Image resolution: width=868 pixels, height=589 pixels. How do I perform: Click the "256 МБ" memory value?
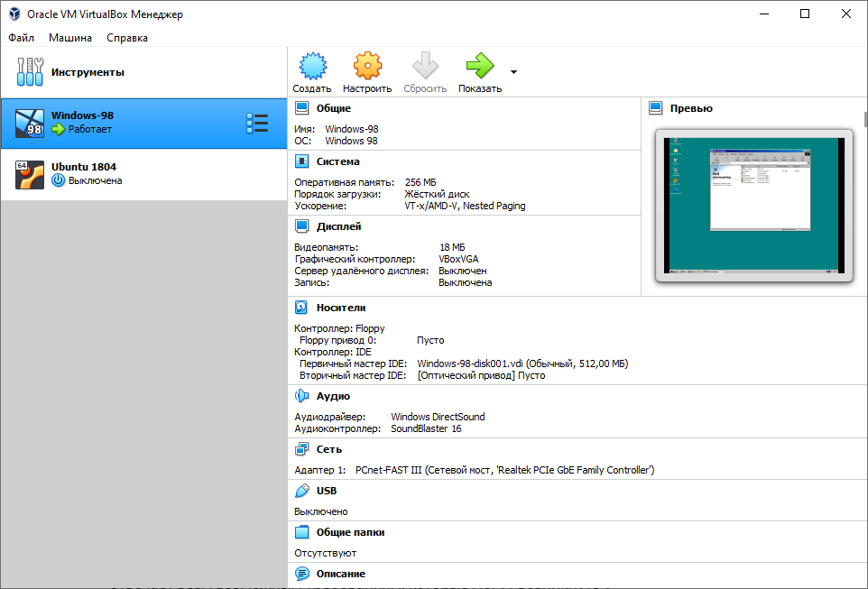click(x=420, y=182)
